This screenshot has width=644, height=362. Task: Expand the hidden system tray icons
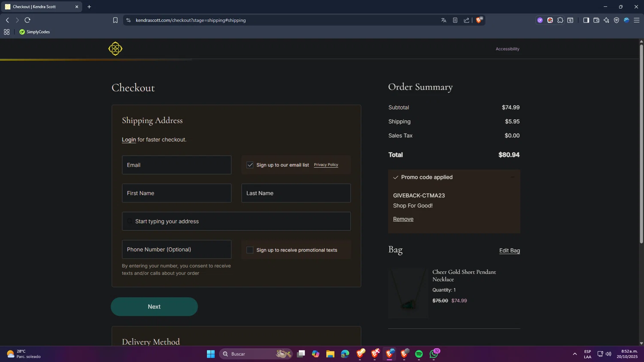[574, 354]
